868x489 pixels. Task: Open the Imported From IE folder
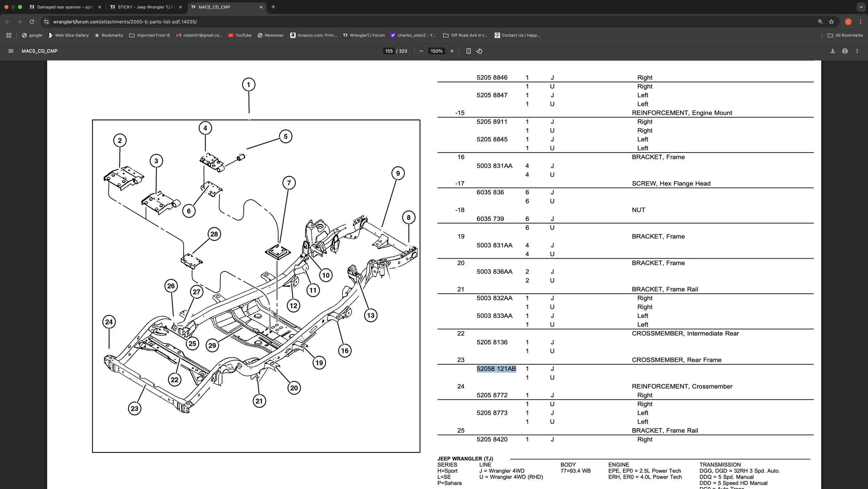pos(150,35)
